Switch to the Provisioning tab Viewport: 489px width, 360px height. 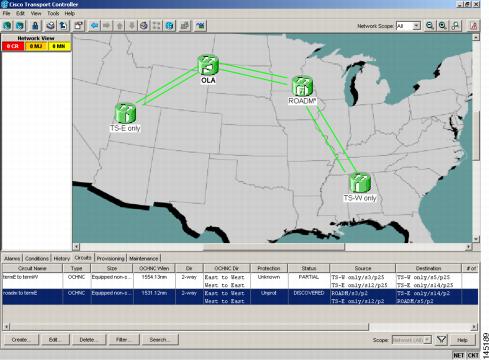(110, 258)
